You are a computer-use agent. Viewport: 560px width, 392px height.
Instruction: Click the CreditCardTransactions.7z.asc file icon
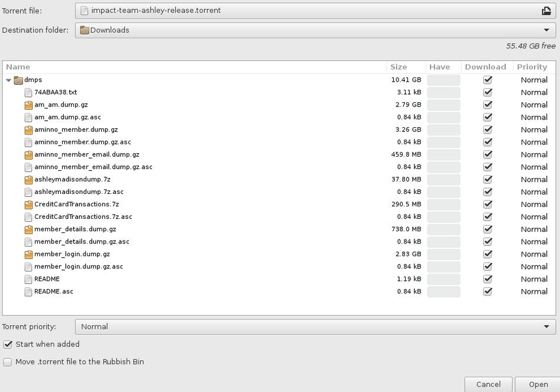coord(28,217)
